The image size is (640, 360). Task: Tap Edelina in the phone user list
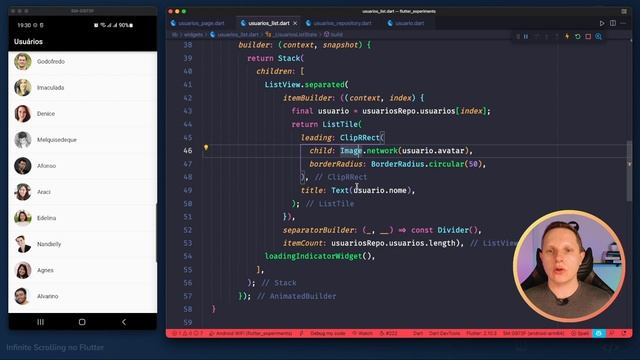(x=83, y=218)
